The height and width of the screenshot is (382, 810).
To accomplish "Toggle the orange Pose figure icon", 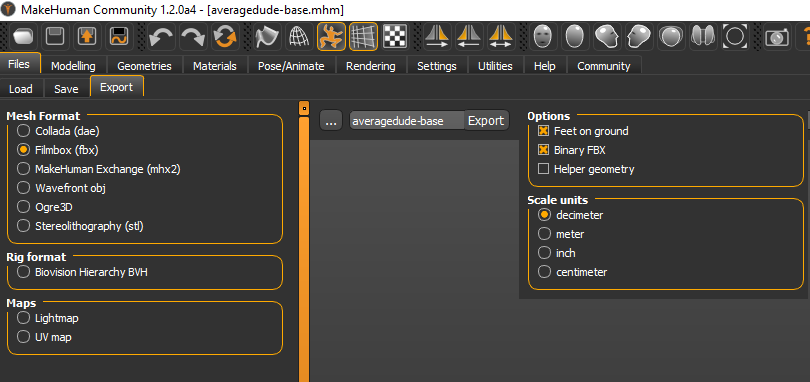I will [x=331, y=37].
